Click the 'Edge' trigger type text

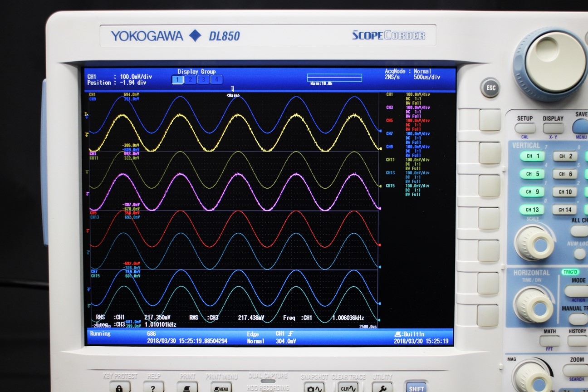tap(253, 334)
